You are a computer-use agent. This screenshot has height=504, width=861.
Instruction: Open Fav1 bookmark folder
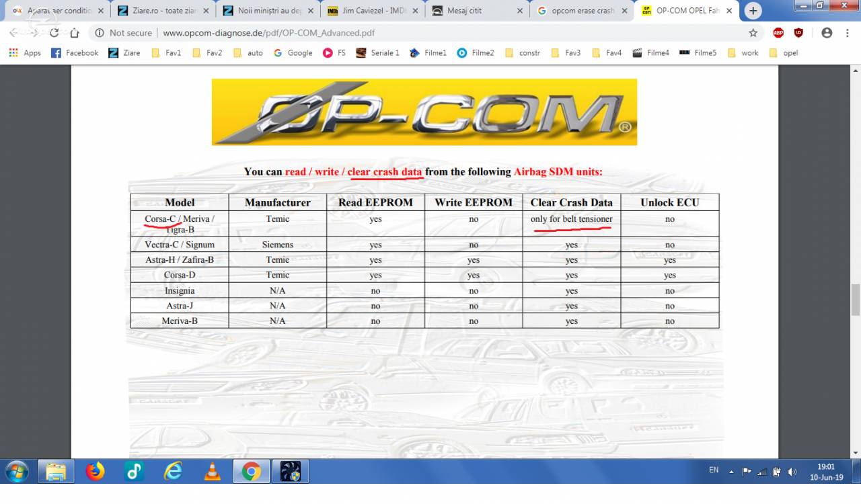166,53
